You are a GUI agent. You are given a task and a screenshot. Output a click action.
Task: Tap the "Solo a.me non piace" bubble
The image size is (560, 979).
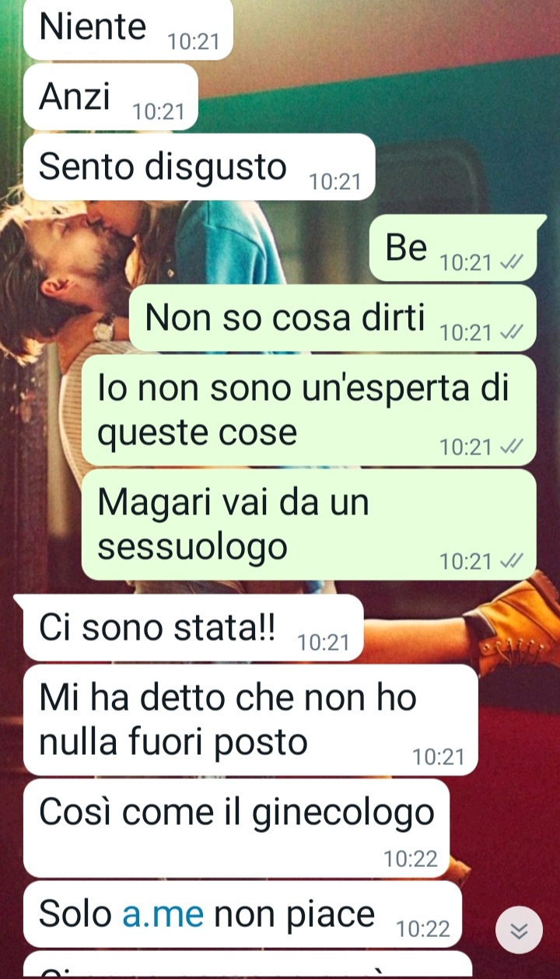pos(243,914)
